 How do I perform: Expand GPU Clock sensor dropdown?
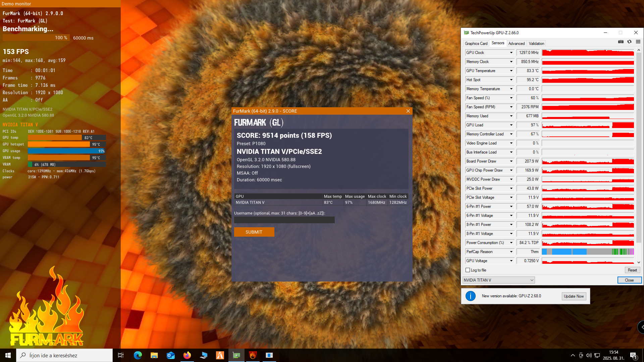tap(511, 53)
